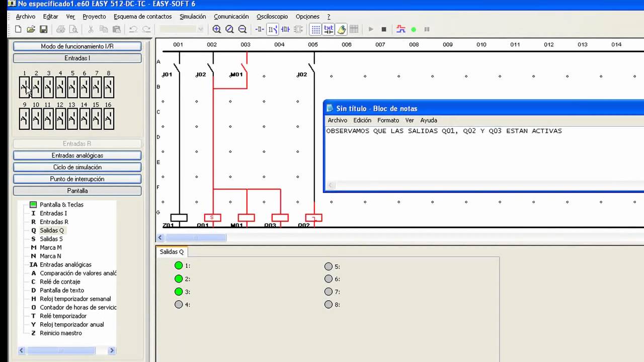Click the Redo arrow icon
644x362 pixels.
pos(146,29)
